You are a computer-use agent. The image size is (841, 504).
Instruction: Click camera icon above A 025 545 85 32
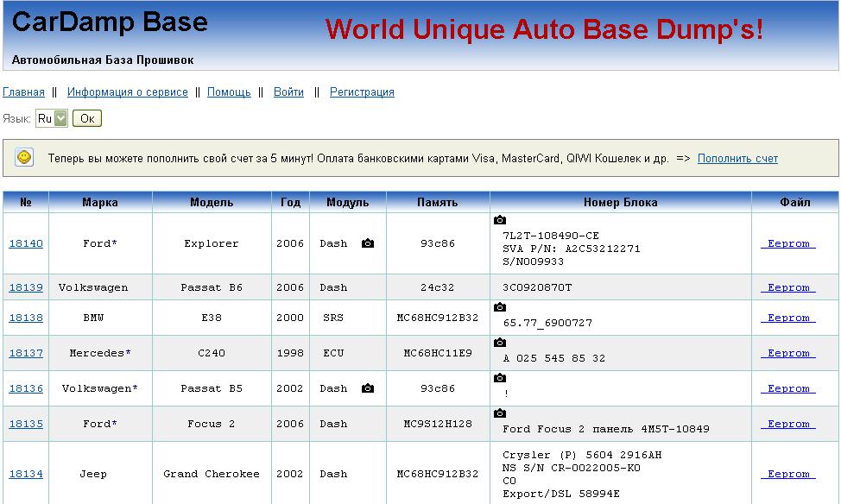500,342
